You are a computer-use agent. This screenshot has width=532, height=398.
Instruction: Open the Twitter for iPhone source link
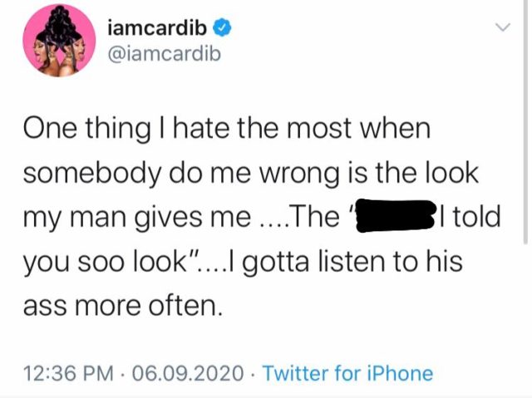tap(348, 373)
